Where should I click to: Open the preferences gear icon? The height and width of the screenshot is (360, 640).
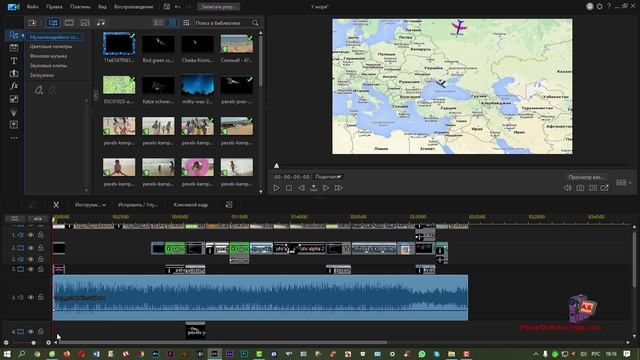coord(599,7)
